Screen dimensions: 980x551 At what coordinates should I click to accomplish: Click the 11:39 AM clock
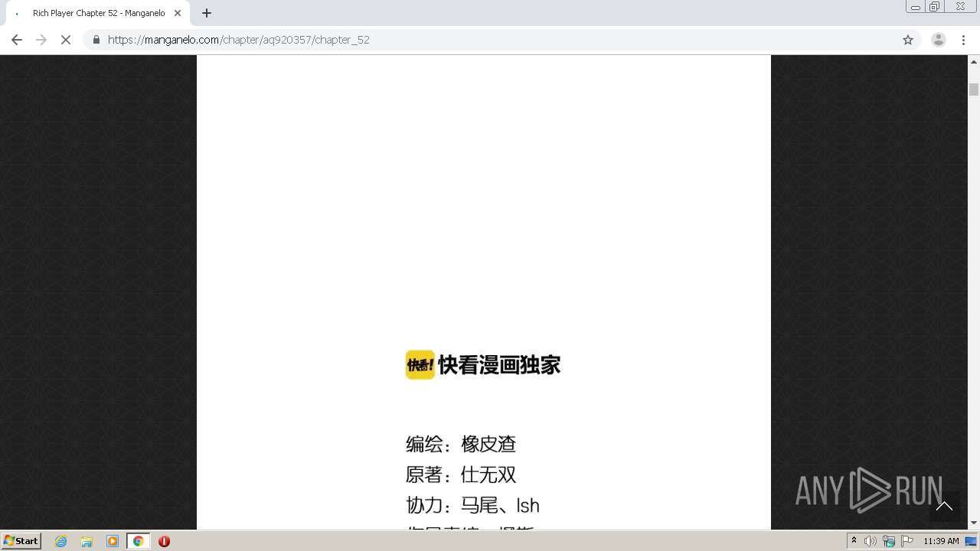(941, 541)
